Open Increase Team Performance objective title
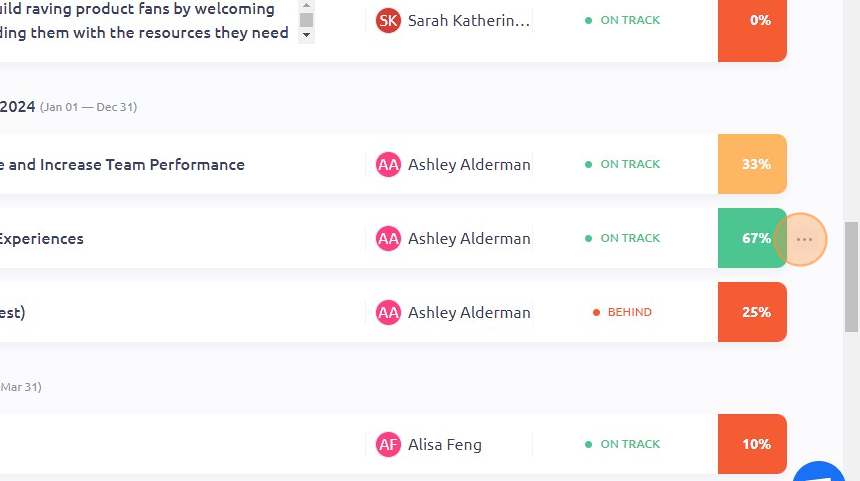 122,165
